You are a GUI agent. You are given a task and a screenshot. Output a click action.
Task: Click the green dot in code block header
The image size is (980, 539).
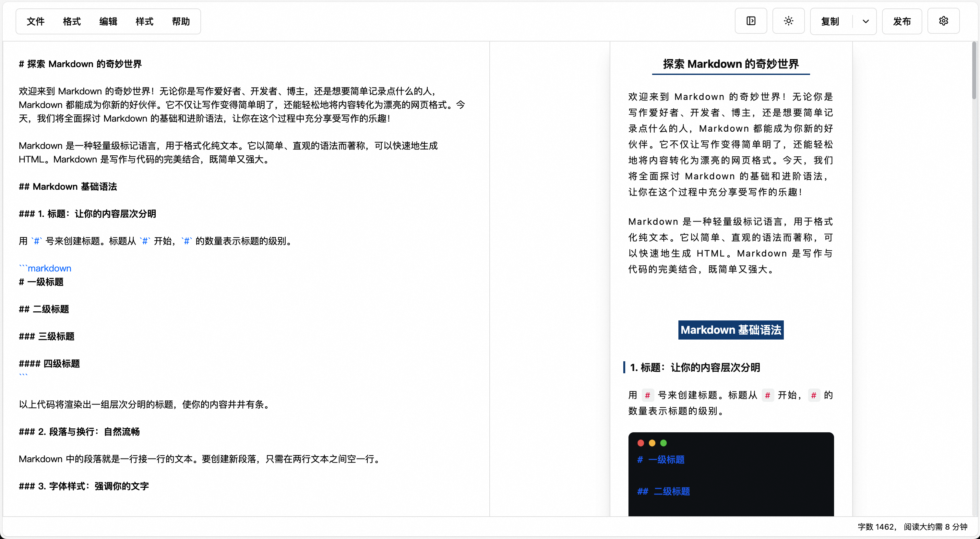(663, 443)
